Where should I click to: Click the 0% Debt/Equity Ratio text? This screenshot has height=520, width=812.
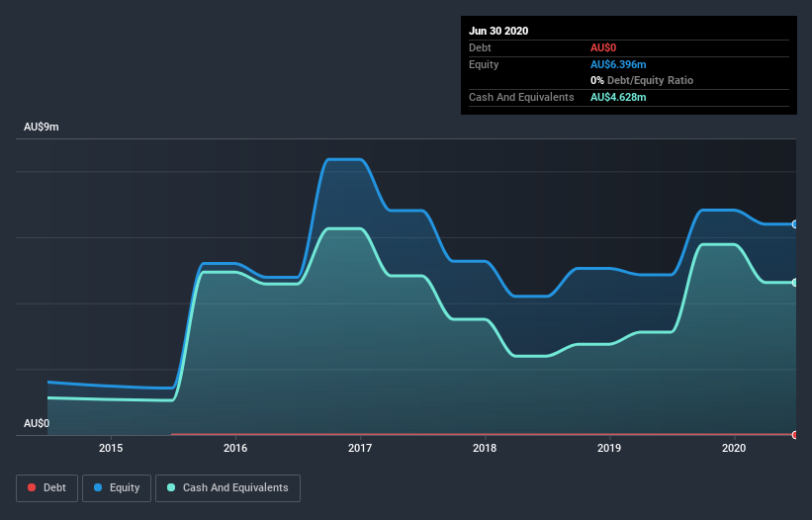642,81
